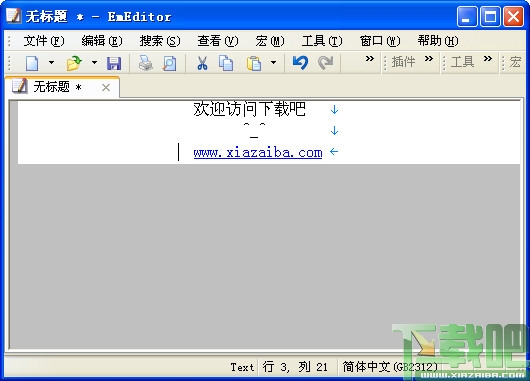The image size is (530, 381).
Task: Open the 搜索(S) menu
Action: (x=160, y=41)
